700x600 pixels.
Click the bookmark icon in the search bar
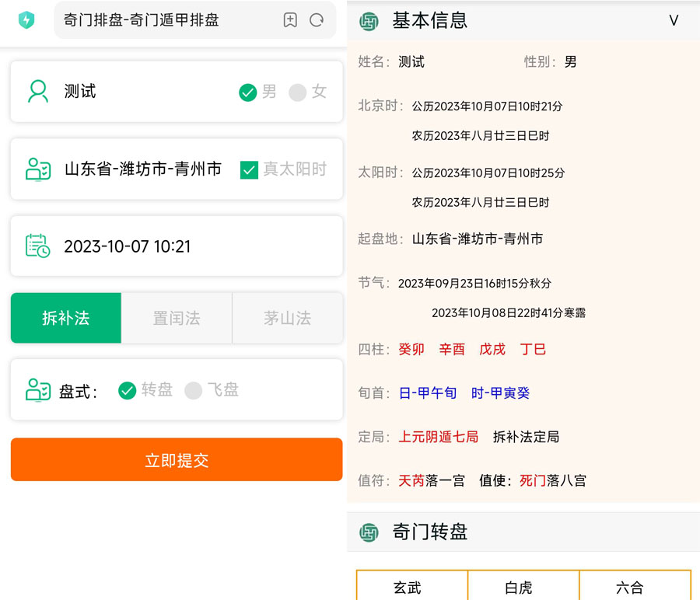(x=289, y=20)
